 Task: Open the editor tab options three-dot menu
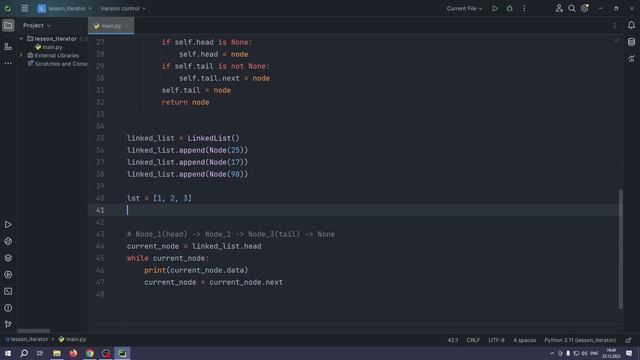coord(614,26)
